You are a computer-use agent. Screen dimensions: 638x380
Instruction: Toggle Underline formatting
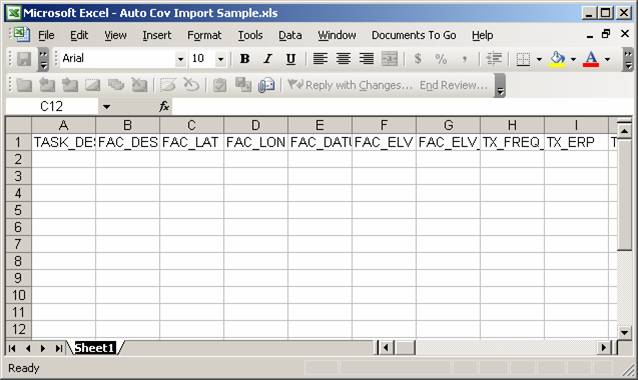pyautogui.click(x=291, y=59)
